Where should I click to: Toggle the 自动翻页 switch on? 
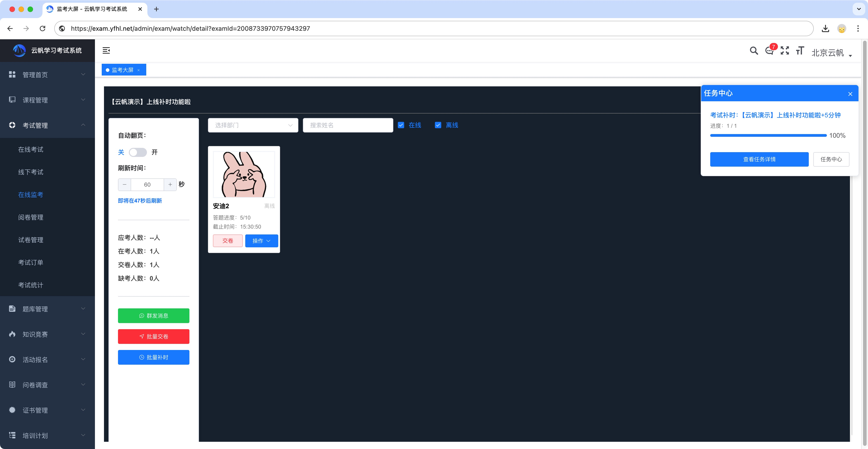[x=138, y=152]
